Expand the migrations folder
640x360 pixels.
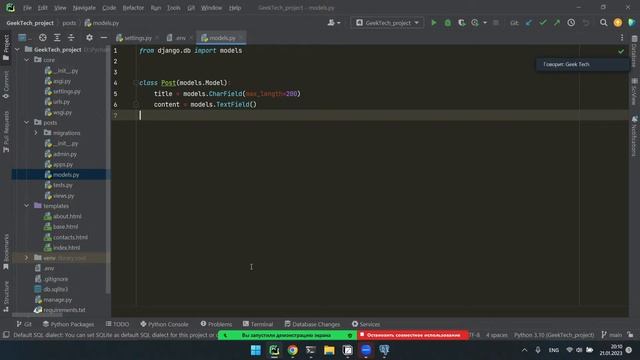(36, 133)
